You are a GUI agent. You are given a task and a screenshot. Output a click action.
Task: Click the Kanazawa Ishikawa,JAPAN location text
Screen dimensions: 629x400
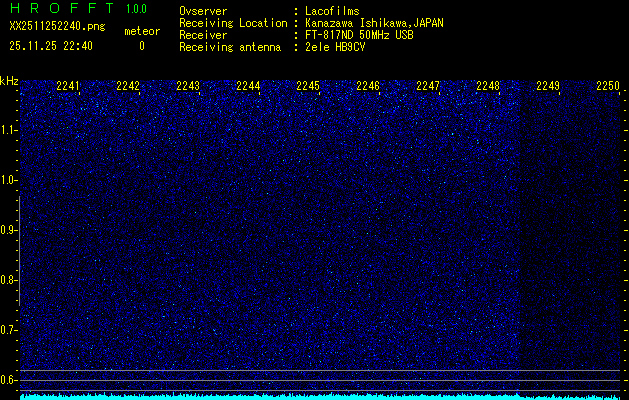375,23
